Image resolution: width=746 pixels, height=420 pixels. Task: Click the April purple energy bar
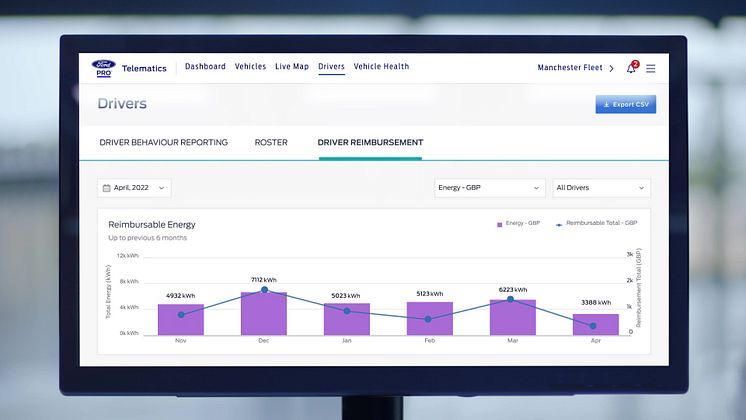595,324
